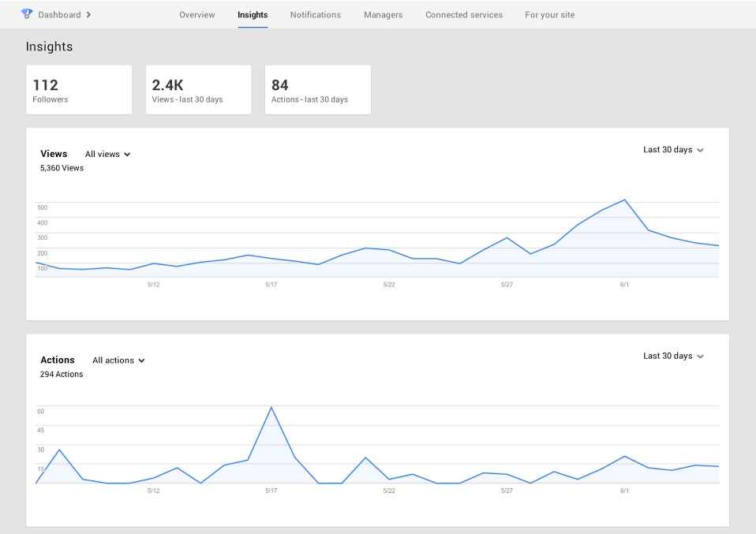Expand the Dashboard breadcrumb chevron

(88, 15)
